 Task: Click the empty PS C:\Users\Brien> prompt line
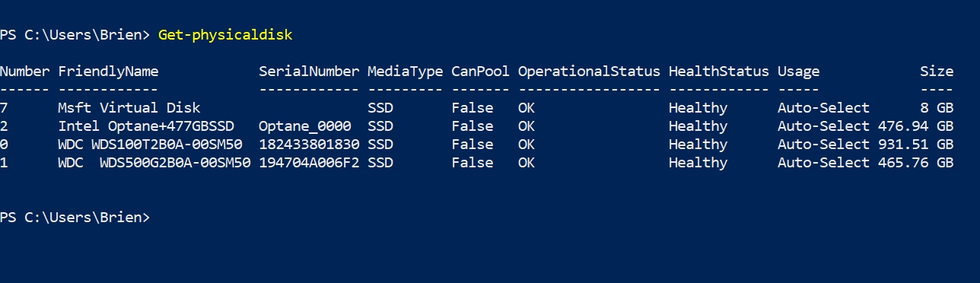pyautogui.click(x=75, y=218)
